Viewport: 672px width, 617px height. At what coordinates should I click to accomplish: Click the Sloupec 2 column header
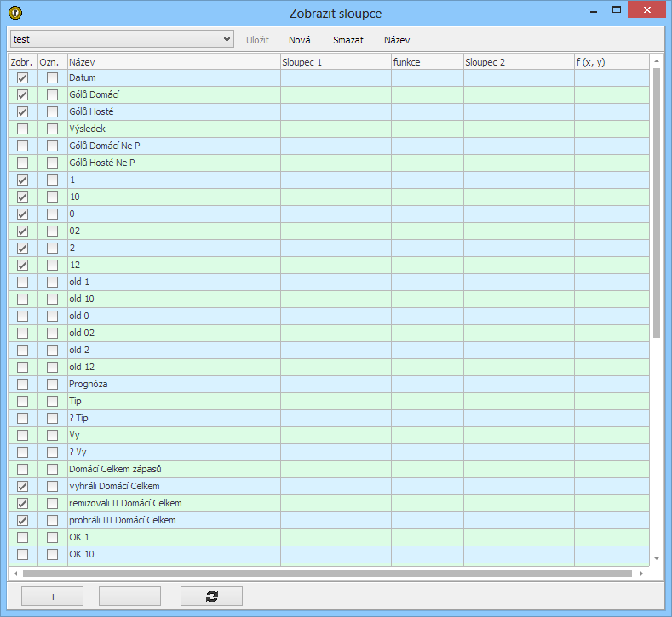(x=519, y=62)
